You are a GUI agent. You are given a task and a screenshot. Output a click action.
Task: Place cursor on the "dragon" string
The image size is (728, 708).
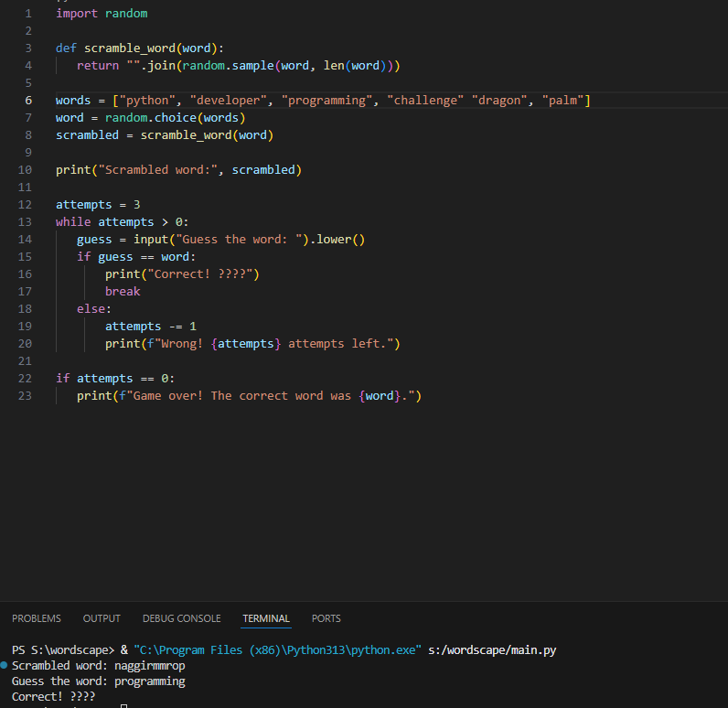(x=498, y=101)
